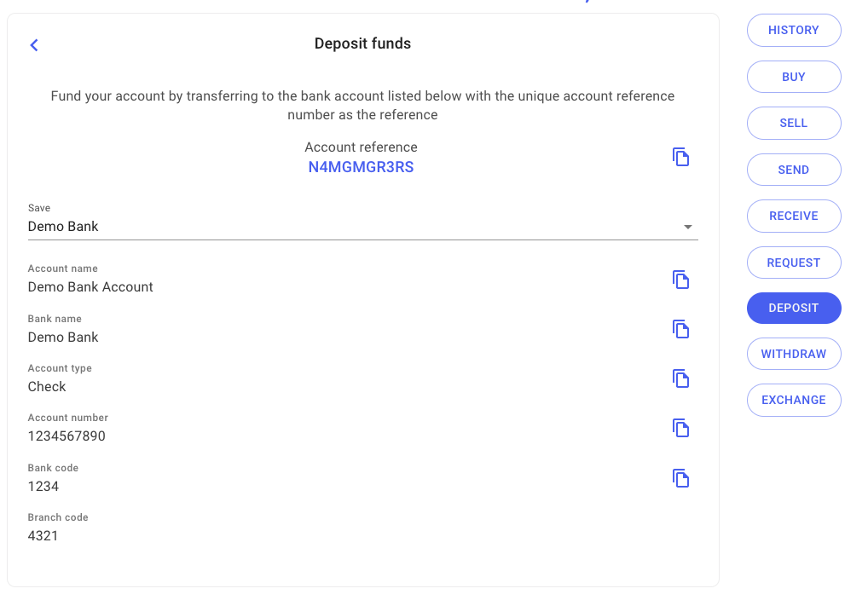Screen dimensions: 868x606
Task: Click the back arrow beside Deposit funds
Action: coord(34,45)
